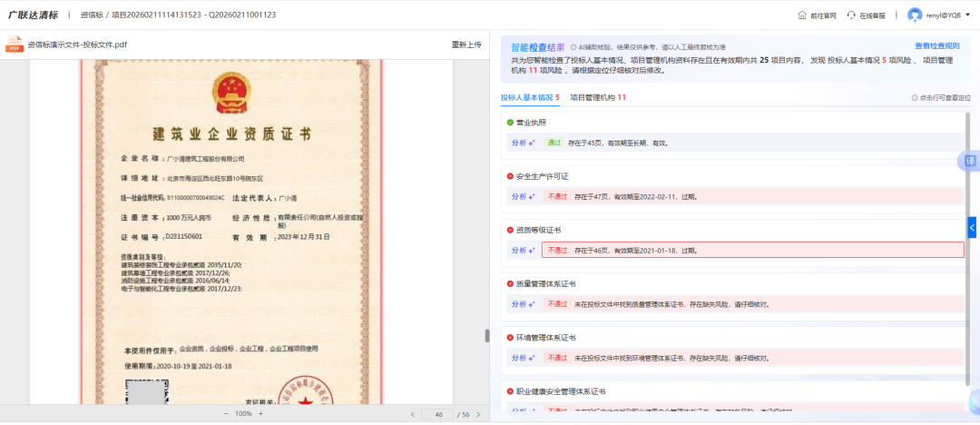Expand the renyl@YQB account dropdown arrow
The height and width of the screenshot is (425, 980).
[x=968, y=15]
